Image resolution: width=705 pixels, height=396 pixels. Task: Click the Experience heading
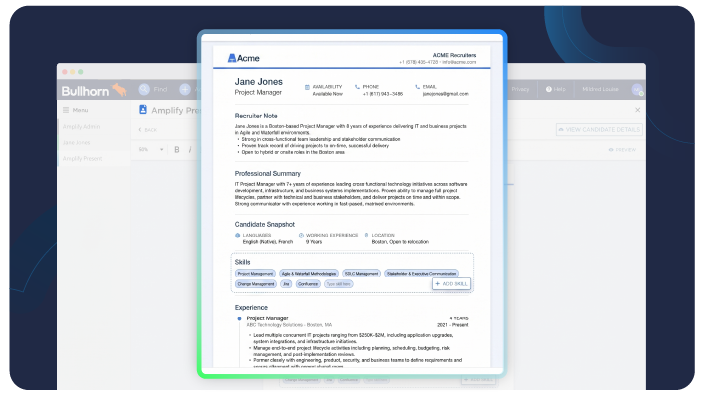[x=251, y=308]
